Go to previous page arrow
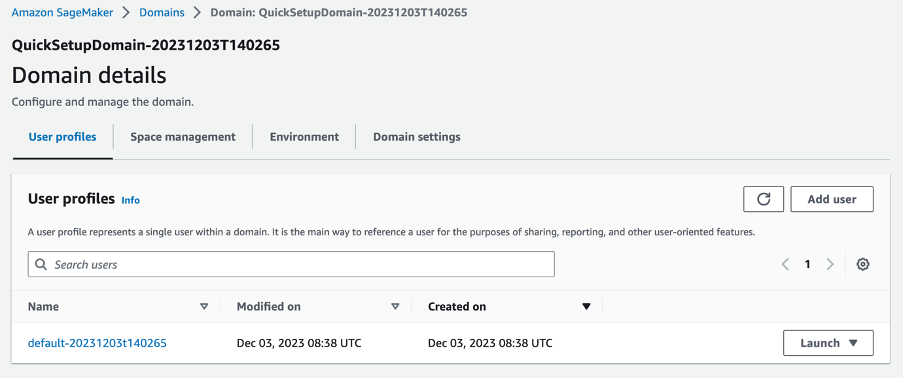Viewport: 904px width, 378px height. [x=785, y=264]
